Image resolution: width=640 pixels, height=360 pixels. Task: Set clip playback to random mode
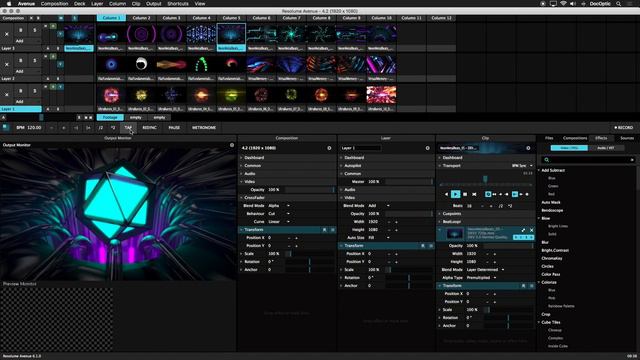coord(474,194)
